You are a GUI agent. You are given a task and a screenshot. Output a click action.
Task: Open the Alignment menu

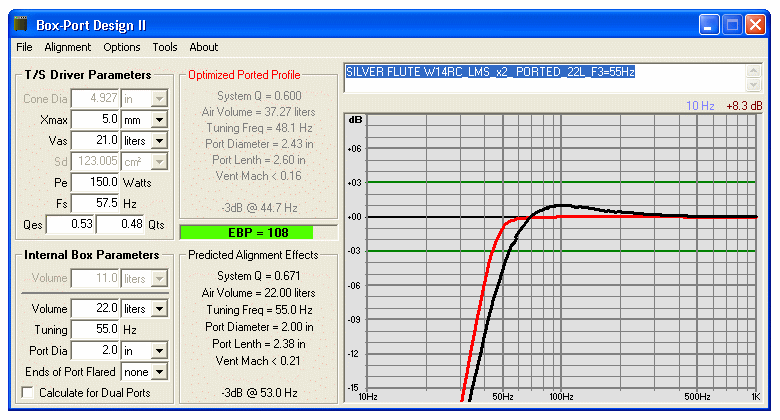68,47
